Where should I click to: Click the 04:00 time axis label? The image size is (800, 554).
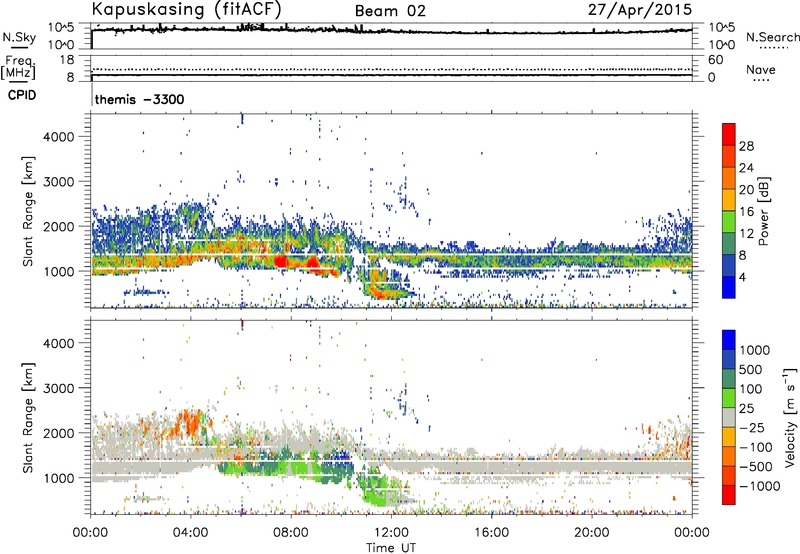point(191,533)
